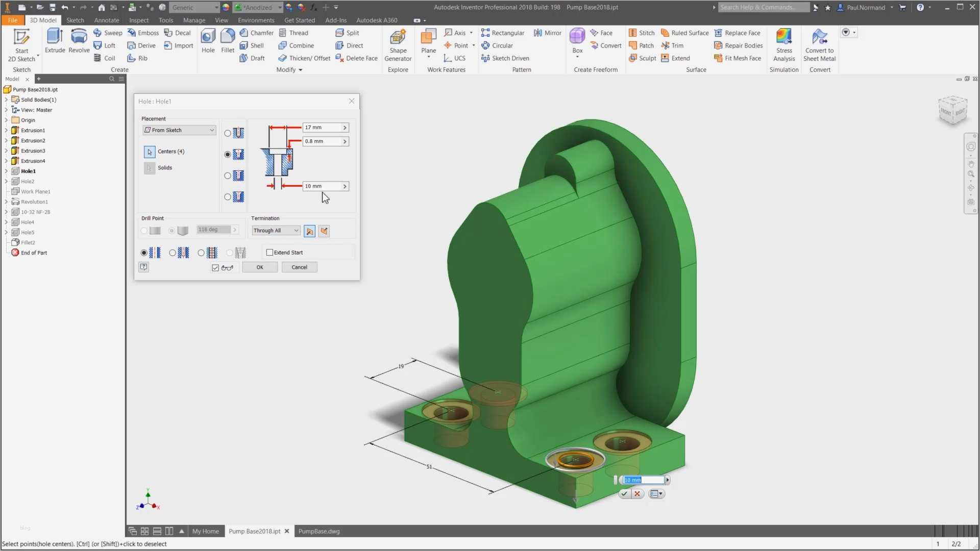Enable the Extend Start checkbox
980x551 pixels.
270,253
